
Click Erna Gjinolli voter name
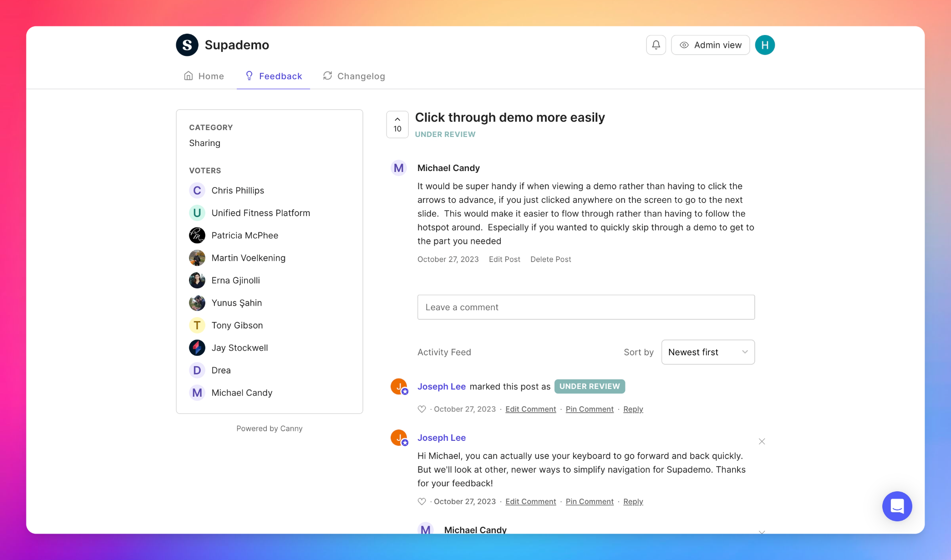point(236,280)
